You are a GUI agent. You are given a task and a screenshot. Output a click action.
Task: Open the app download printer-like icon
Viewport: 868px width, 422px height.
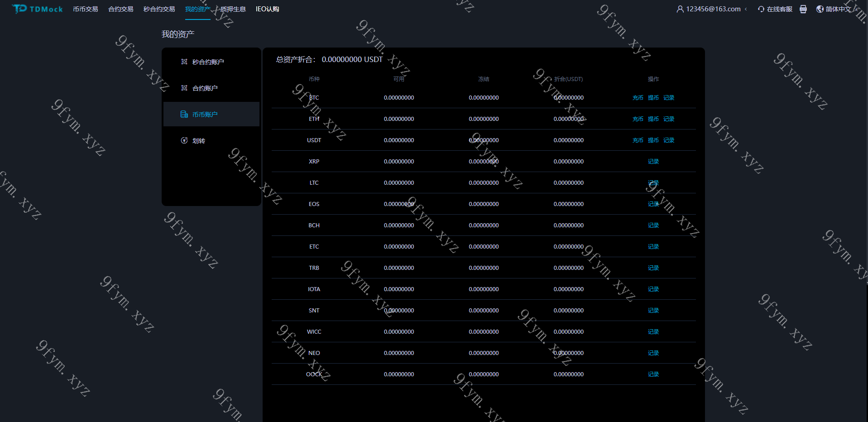tap(803, 9)
